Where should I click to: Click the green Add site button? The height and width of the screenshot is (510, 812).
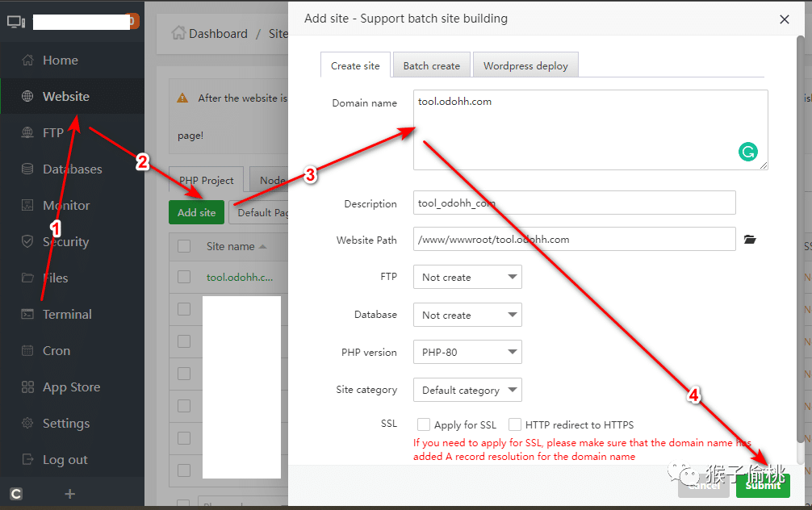pyautogui.click(x=197, y=213)
